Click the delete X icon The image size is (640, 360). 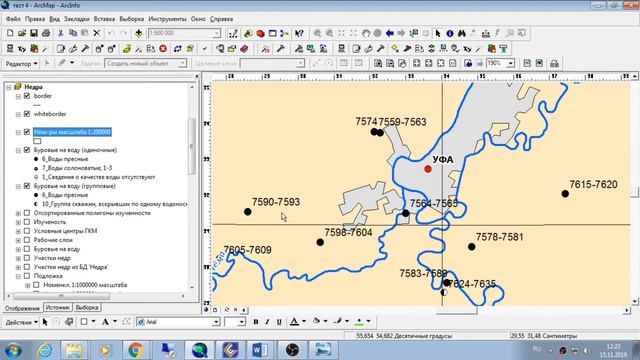coord(97,33)
